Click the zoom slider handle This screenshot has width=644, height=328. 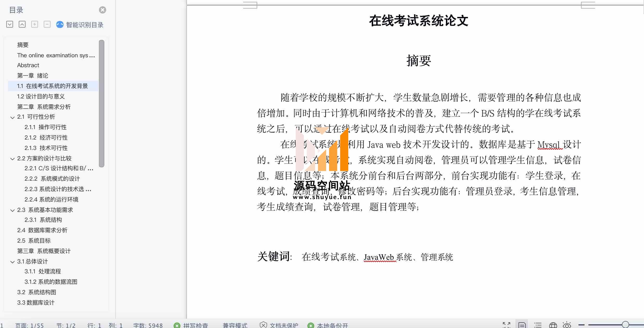[x=626, y=325]
